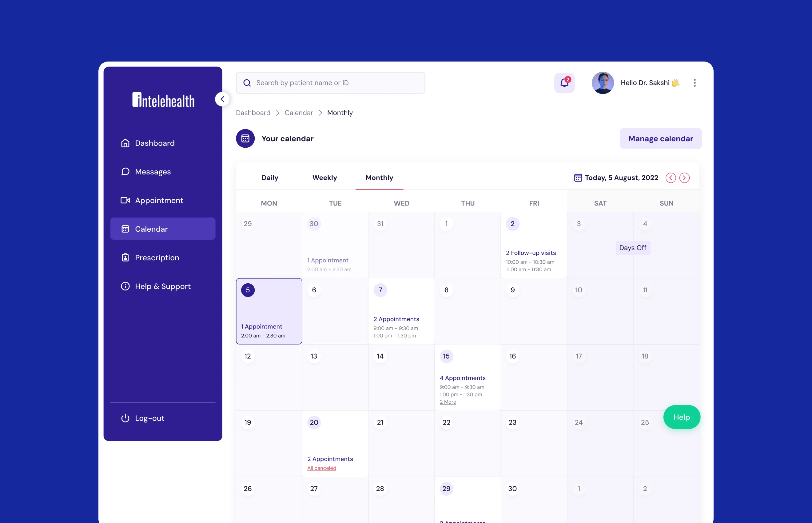Collapse the sidebar with the arrow button
Screen dimensions: 812x523
[222, 99]
